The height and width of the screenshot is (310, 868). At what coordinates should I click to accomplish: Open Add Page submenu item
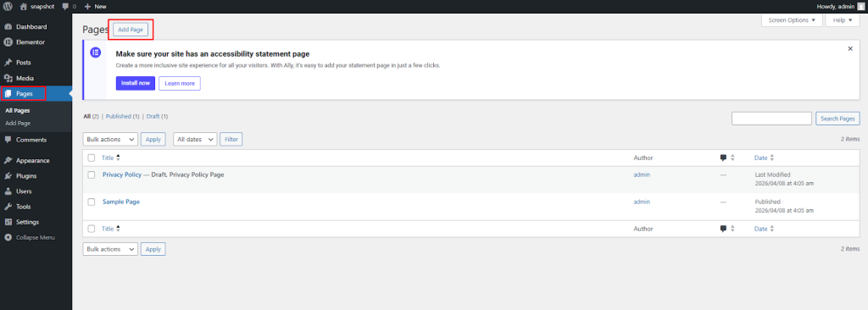[18, 123]
